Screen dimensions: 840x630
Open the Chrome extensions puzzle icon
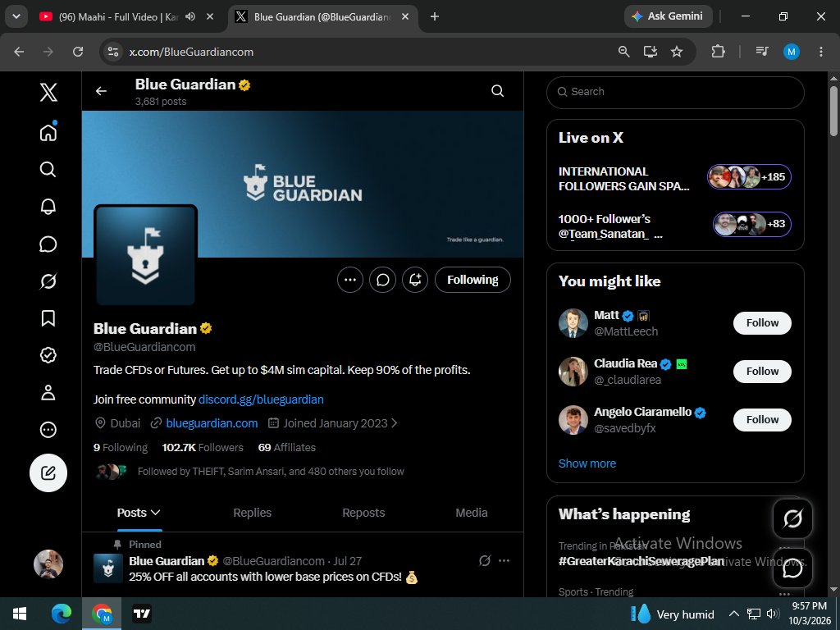(x=718, y=52)
